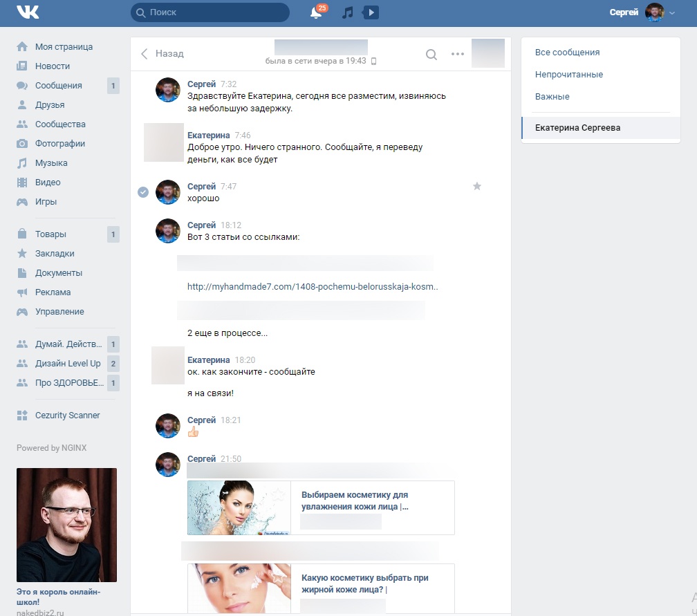Open Закладки star item in sidebar
The height and width of the screenshot is (616, 697).
click(x=54, y=253)
